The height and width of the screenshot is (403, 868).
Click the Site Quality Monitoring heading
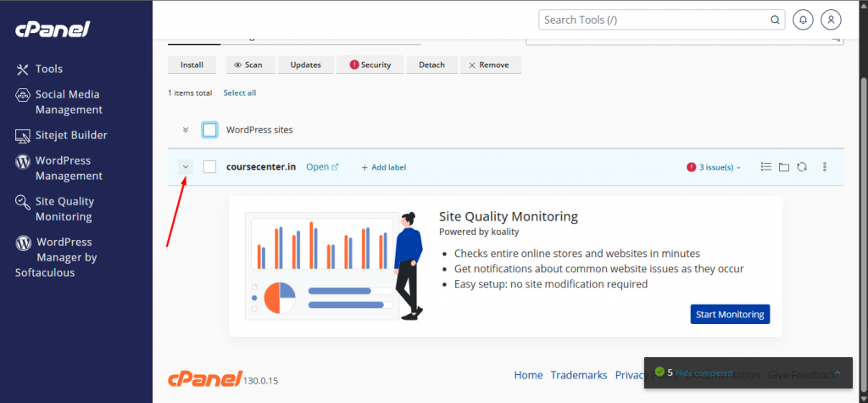509,216
